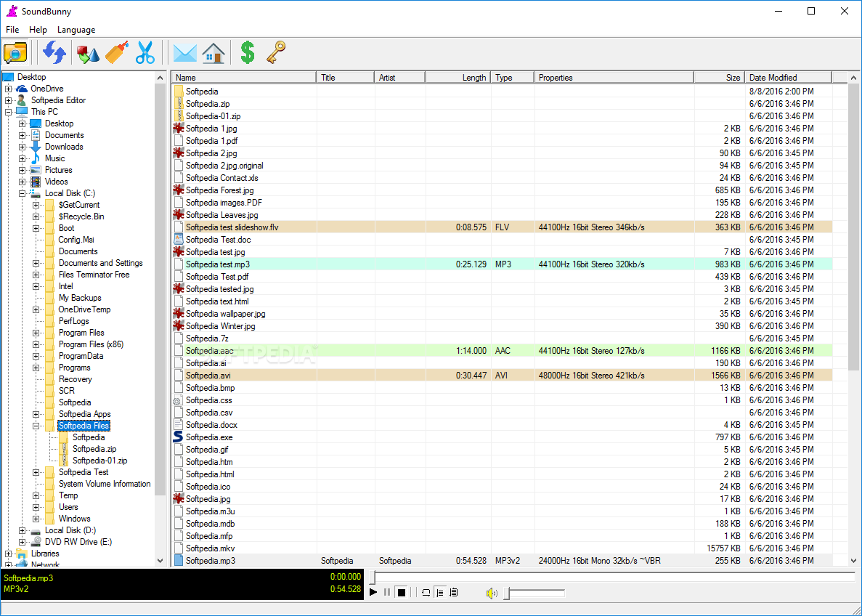This screenshot has height=616, width=862.
Task: Open the Language menu
Action: [76, 30]
